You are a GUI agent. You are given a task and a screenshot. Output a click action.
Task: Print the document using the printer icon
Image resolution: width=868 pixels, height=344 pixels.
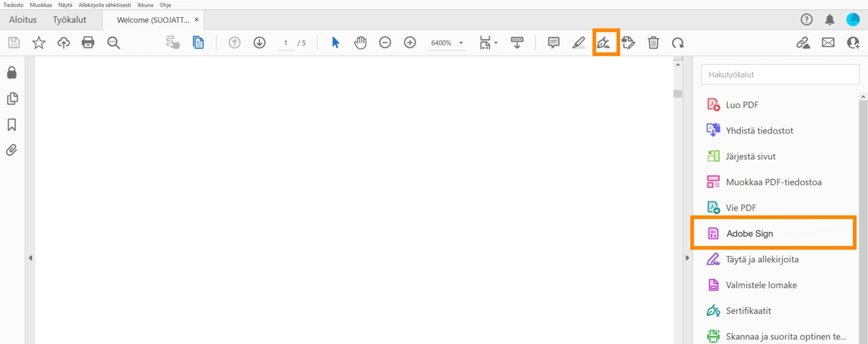click(88, 43)
